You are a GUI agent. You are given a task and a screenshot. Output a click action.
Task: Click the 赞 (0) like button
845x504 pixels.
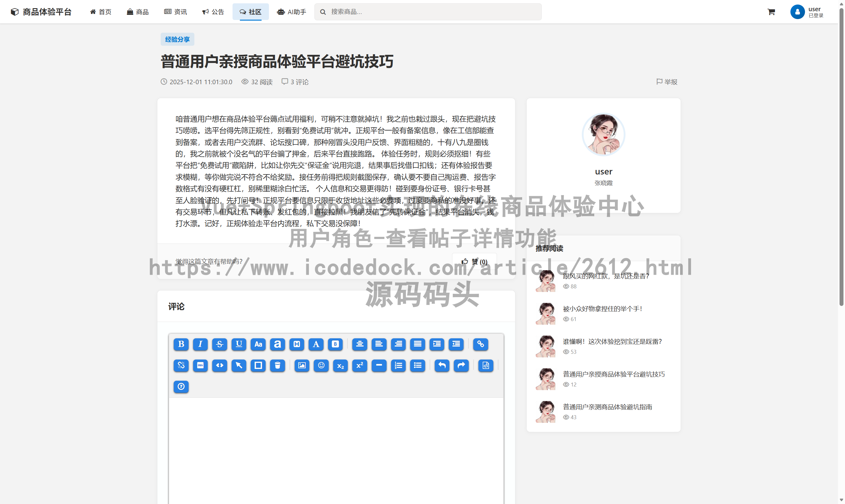click(x=474, y=261)
